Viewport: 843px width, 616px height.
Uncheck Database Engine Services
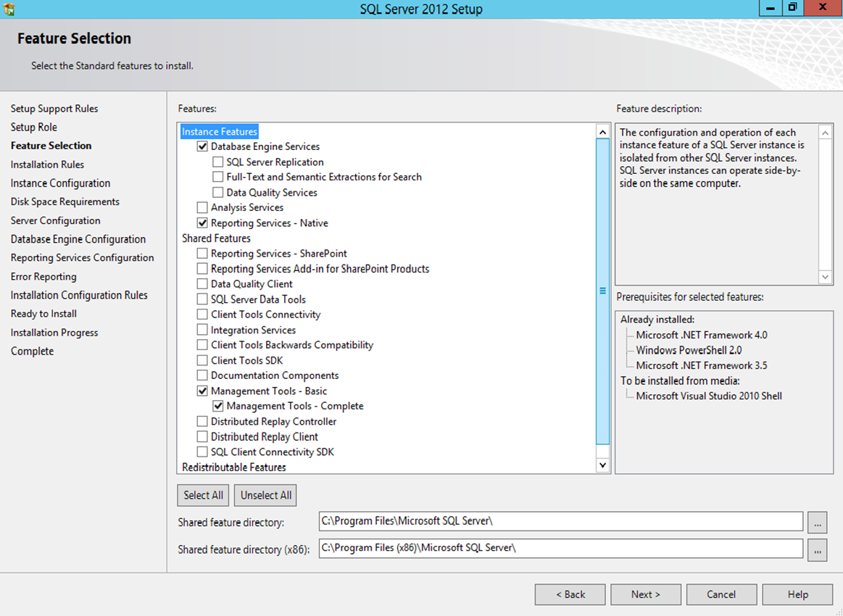pos(202,146)
